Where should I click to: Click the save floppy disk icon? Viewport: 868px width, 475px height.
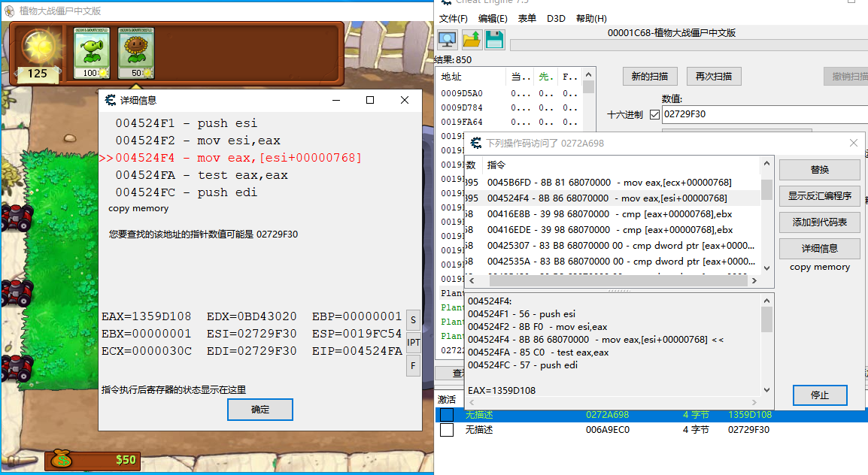point(494,40)
